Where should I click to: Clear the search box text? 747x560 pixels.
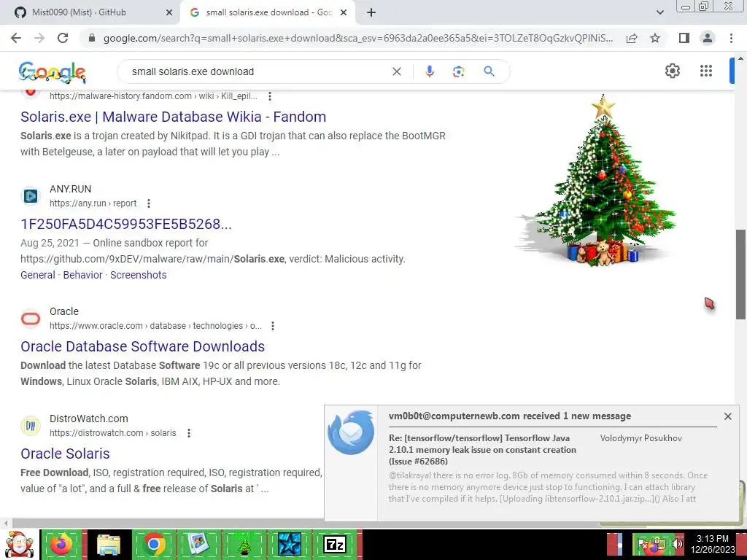[x=396, y=71]
